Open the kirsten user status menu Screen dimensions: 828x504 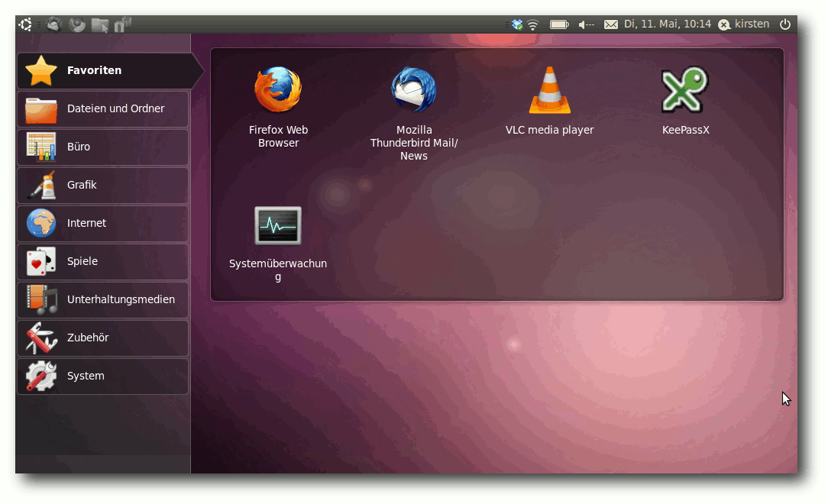click(744, 24)
